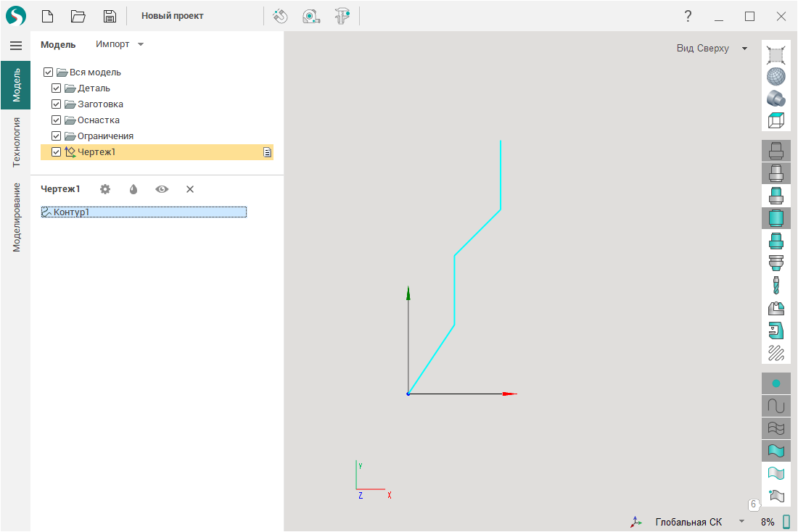Expand the Вид Сверху view dropdown
The image size is (798, 532).
click(x=712, y=49)
